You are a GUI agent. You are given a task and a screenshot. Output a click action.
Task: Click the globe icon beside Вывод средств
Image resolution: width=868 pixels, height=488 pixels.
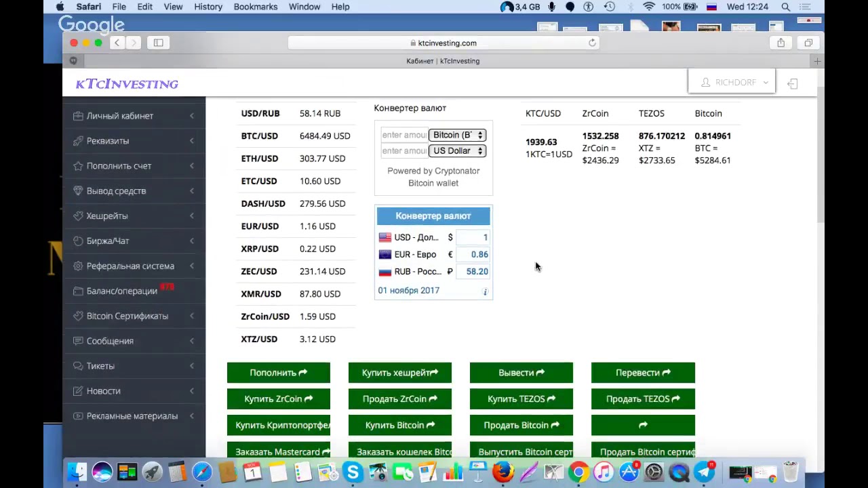click(x=78, y=191)
